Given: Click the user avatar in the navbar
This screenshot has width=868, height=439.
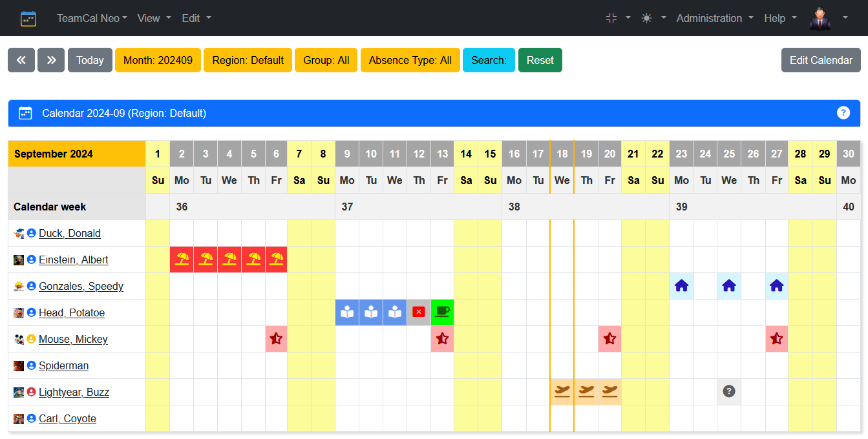Looking at the screenshot, I should click(x=820, y=18).
